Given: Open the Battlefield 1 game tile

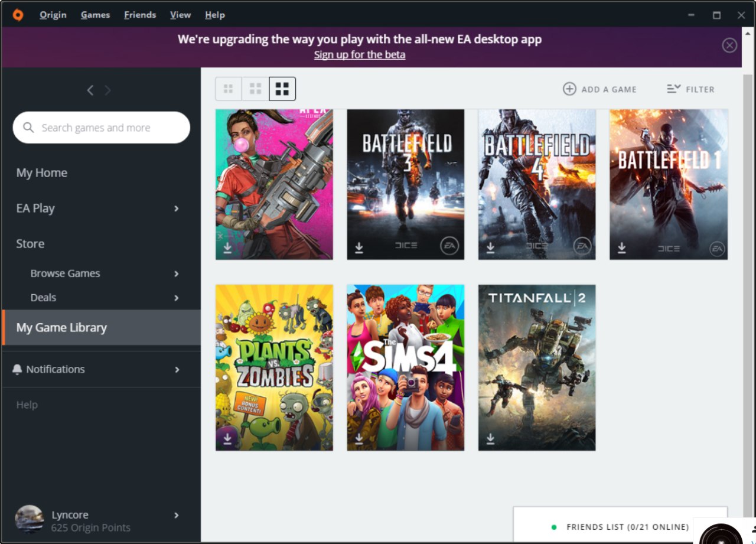Looking at the screenshot, I should click(x=669, y=184).
